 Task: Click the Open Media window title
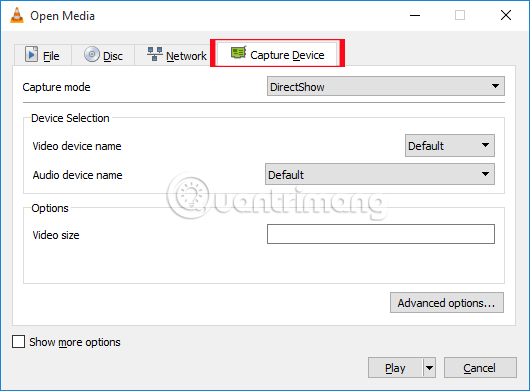pyautogui.click(x=63, y=16)
